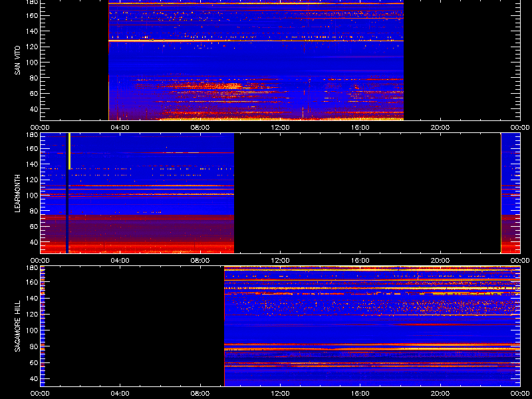Select the 140 tick label on LEARMONTH axis

[x=33, y=164]
